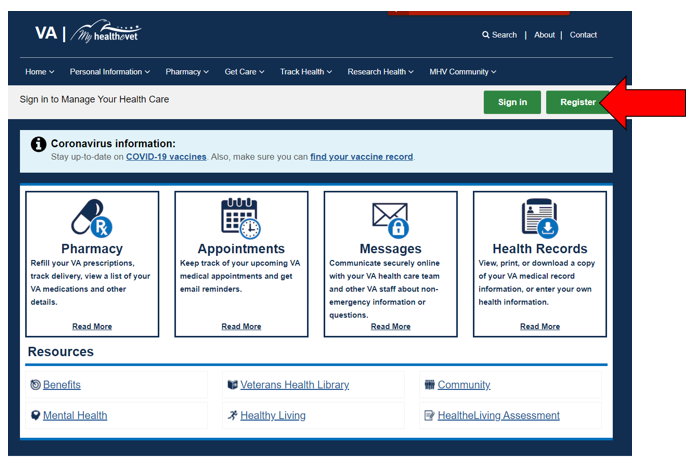696x466 pixels.
Task: Expand the Track Health menu
Action: click(306, 72)
